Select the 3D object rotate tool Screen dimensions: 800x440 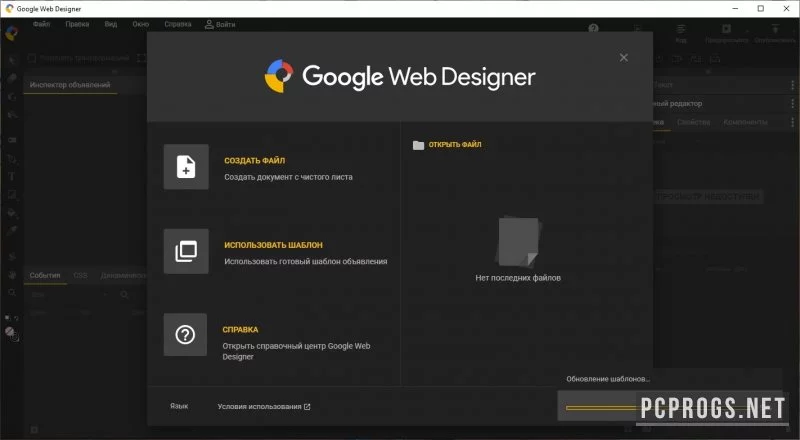(x=12, y=96)
